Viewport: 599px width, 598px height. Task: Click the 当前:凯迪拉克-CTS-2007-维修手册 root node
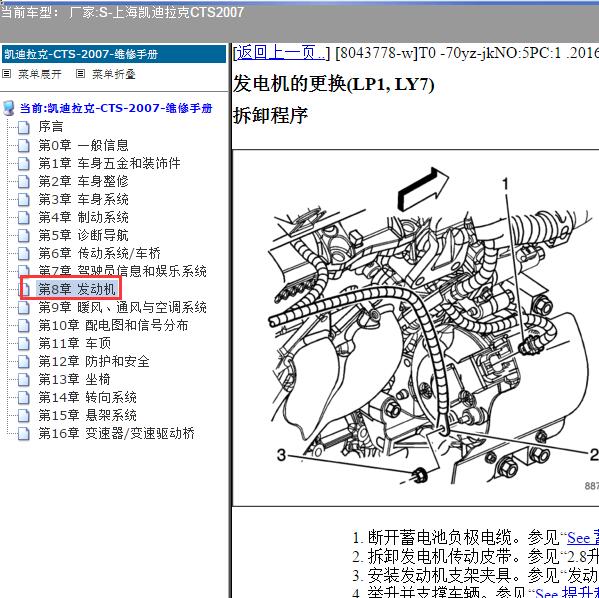116,109
